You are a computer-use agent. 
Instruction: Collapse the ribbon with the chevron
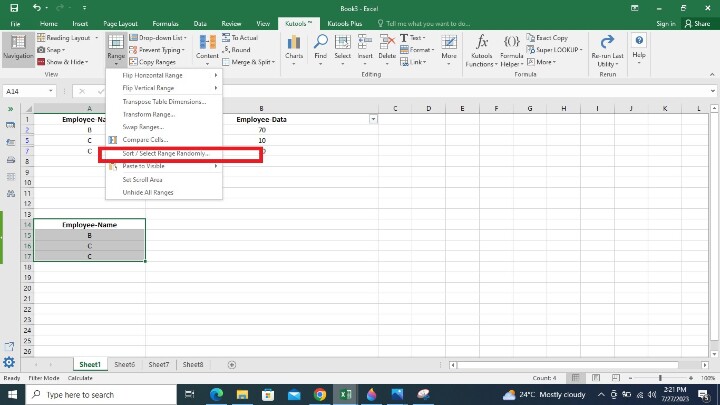pyautogui.click(x=712, y=74)
